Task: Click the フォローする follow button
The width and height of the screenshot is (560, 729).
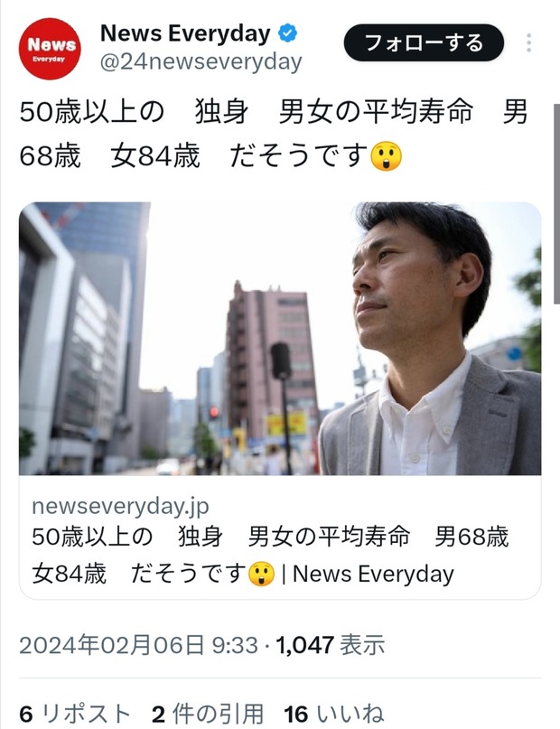Action: (424, 42)
